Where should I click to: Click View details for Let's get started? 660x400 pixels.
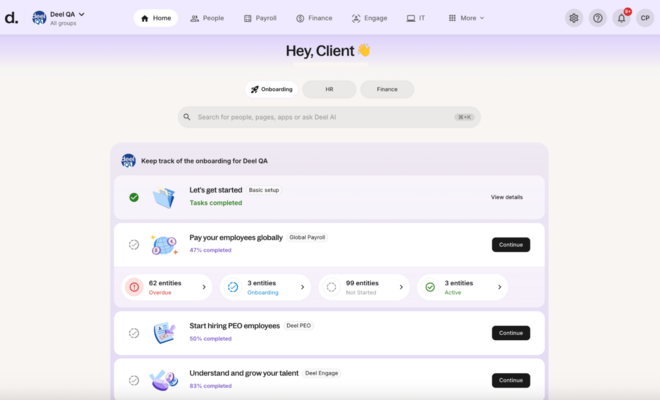point(507,197)
